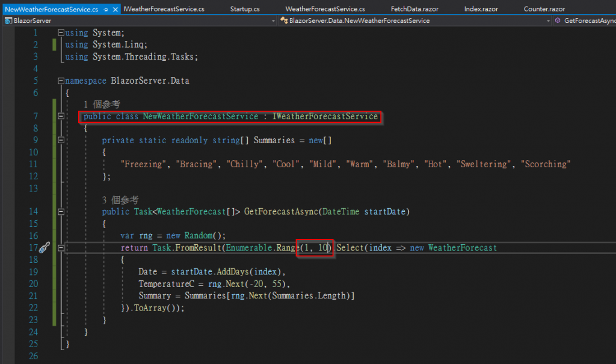The height and width of the screenshot is (364, 616).
Task: Click line number 13 in the gutter
Action: [x=34, y=188]
